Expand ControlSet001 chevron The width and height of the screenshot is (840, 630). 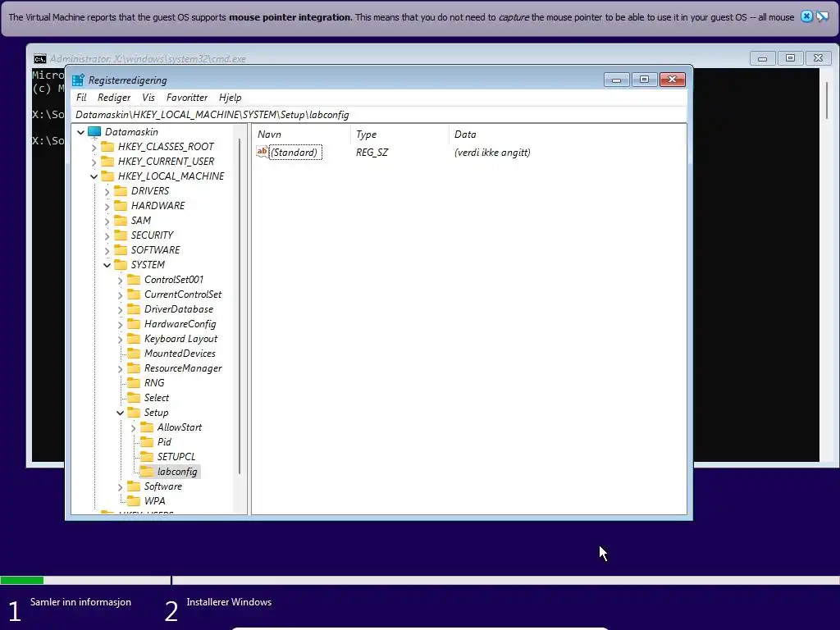pos(121,281)
